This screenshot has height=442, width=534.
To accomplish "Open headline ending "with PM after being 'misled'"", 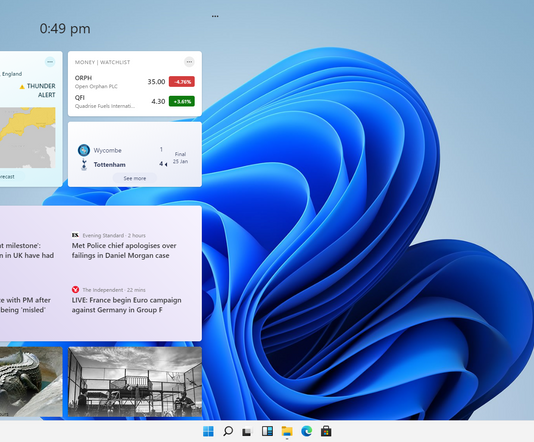I will pos(25,305).
